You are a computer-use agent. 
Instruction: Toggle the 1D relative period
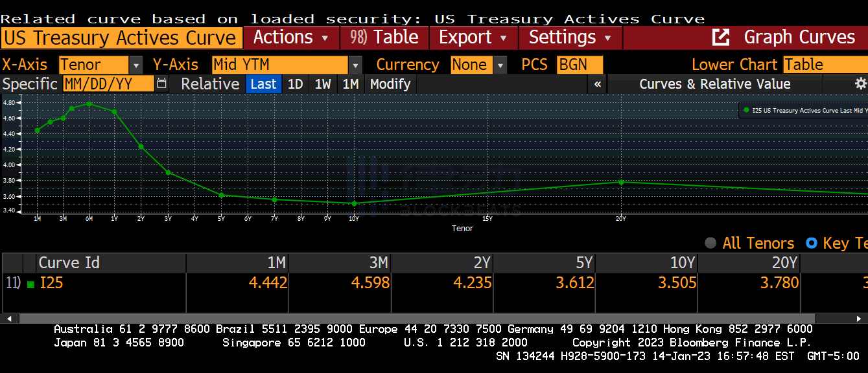tap(295, 84)
